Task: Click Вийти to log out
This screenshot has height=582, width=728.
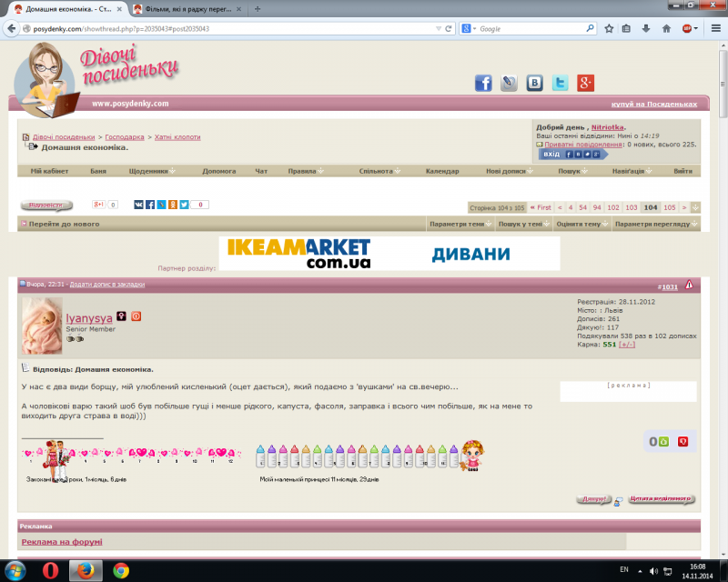Action: tap(682, 171)
